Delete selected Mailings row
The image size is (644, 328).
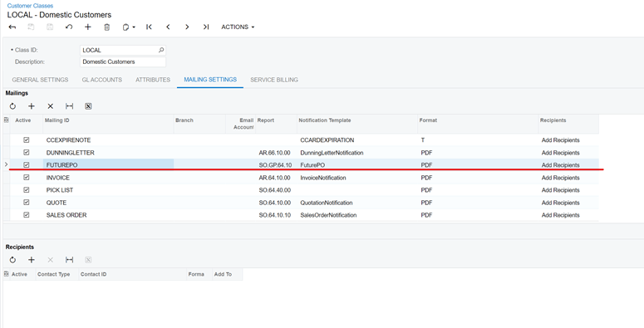[x=50, y=106]
